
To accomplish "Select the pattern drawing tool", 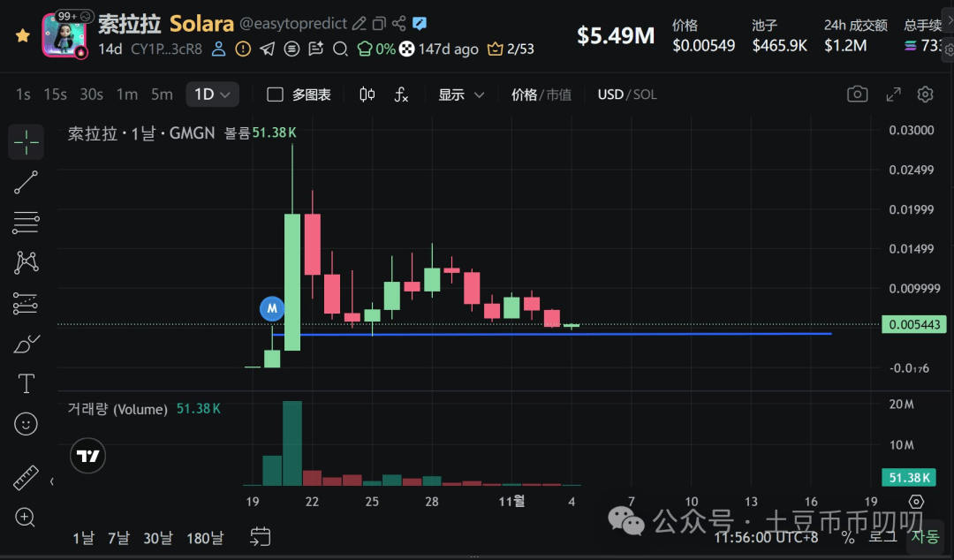I will click(26, 262).
